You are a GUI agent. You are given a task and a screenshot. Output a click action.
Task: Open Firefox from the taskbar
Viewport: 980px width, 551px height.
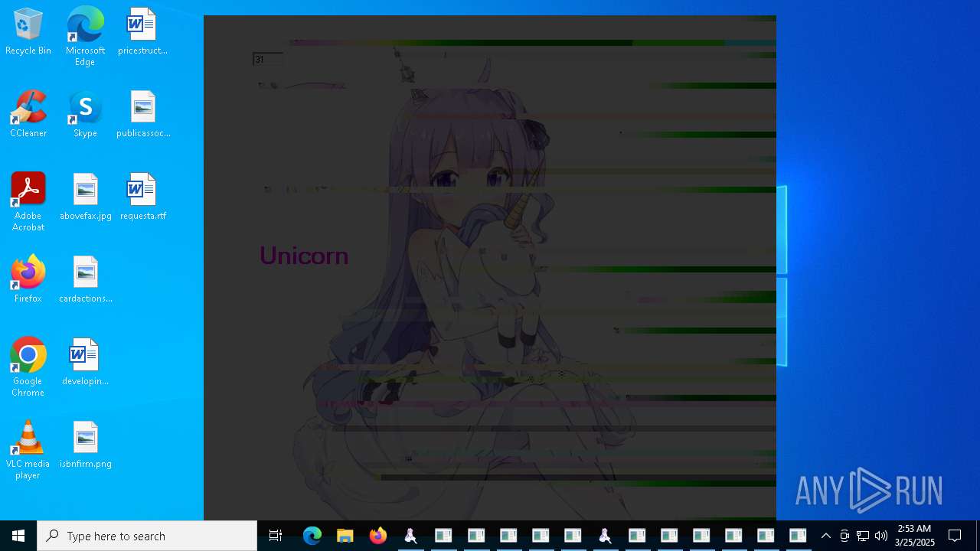[x=377, y=536]
